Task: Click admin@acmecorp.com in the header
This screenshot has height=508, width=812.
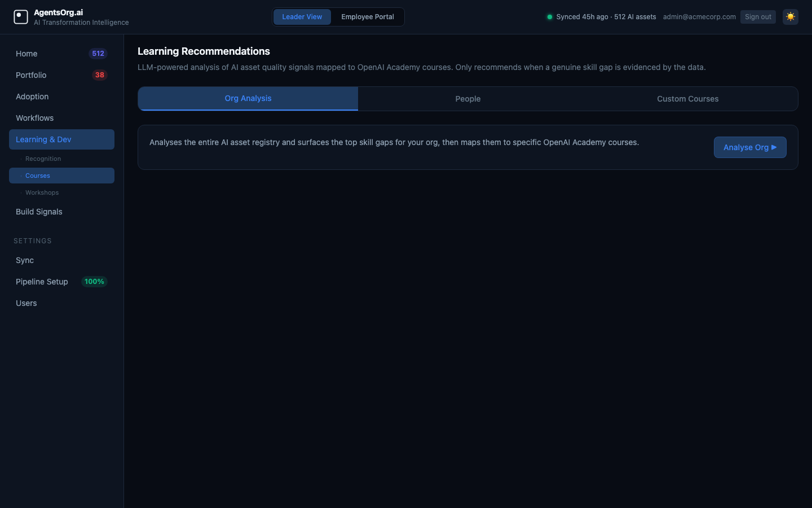Action: 699,17
